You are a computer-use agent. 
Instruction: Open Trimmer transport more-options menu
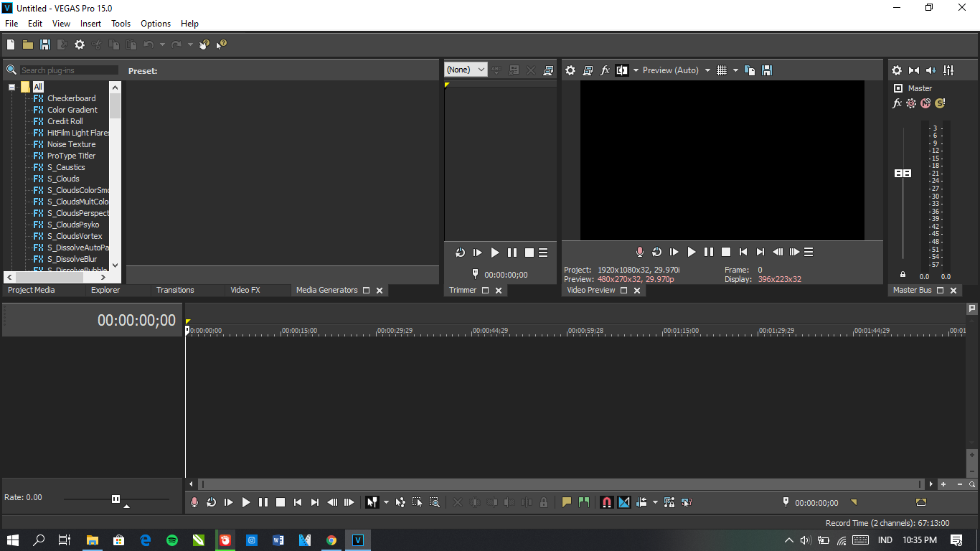(544, 253)
